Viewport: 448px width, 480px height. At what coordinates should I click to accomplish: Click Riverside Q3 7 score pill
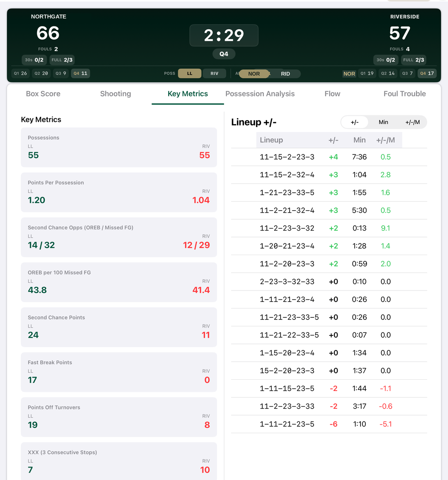(407, 73)
